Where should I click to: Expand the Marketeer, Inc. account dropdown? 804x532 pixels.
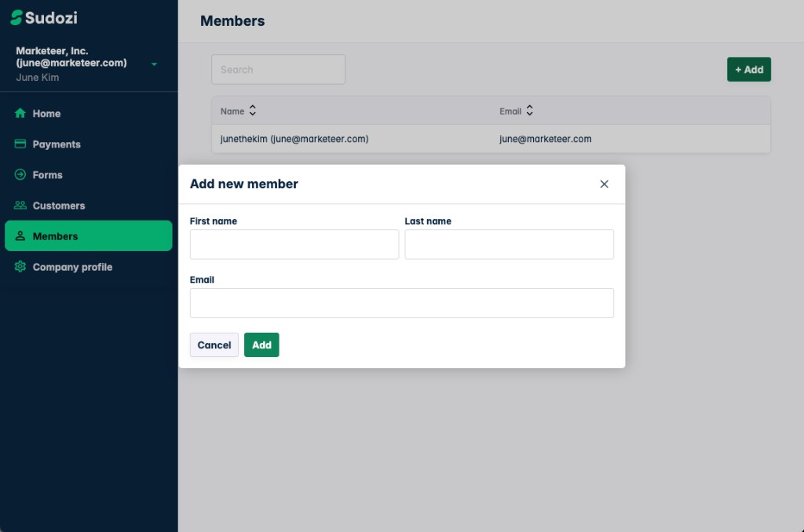154,64
